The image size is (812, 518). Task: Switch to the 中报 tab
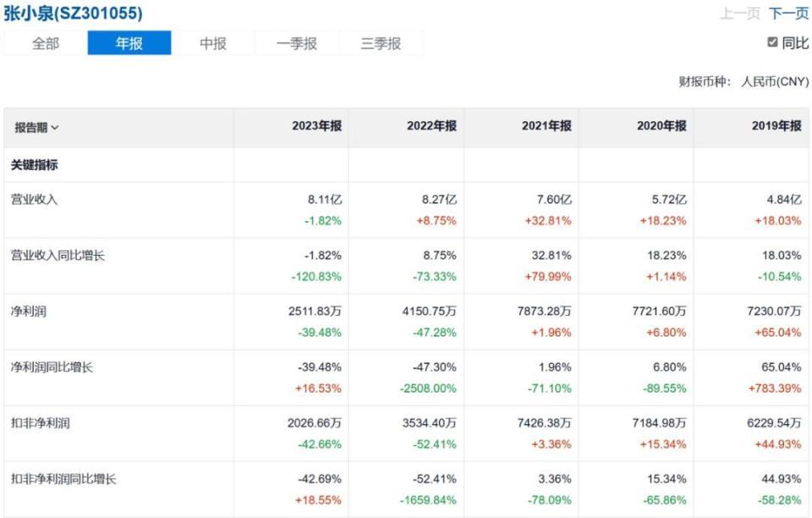[x=211, y=41]
